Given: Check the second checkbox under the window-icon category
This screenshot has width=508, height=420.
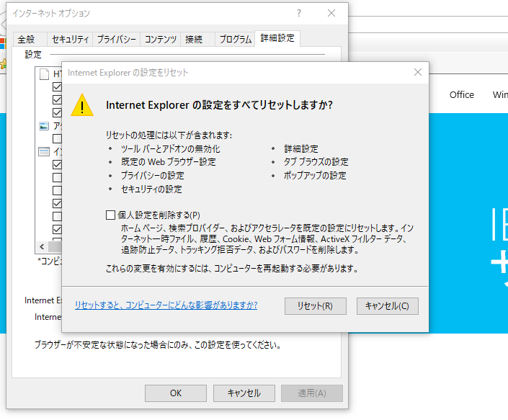Looking at the screenshot, I should click(57, 177).
